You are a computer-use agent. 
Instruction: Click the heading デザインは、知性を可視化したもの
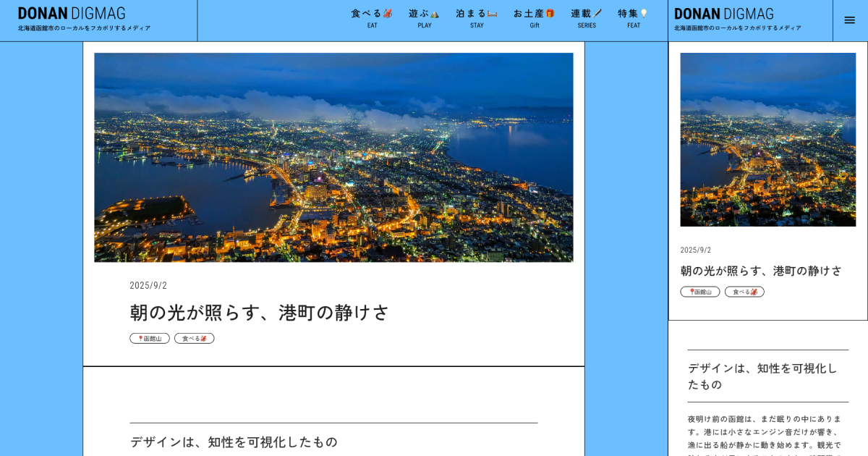tap(233, 441)
